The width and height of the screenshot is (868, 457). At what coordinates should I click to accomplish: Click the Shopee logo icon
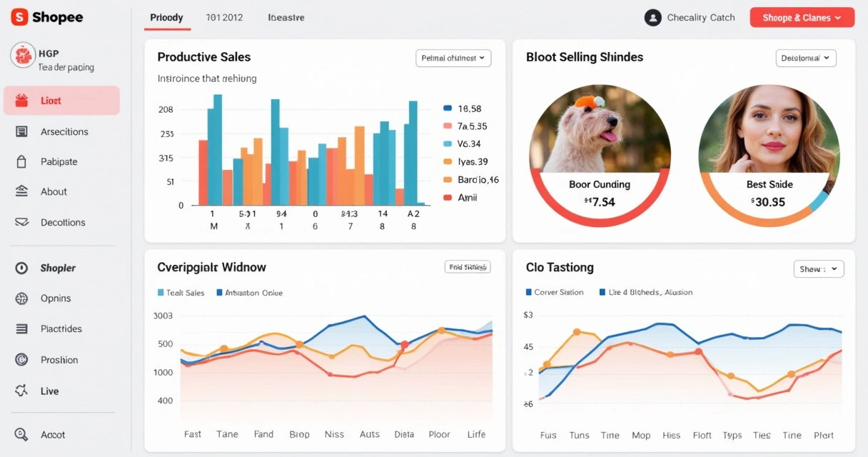coord(19,17)
